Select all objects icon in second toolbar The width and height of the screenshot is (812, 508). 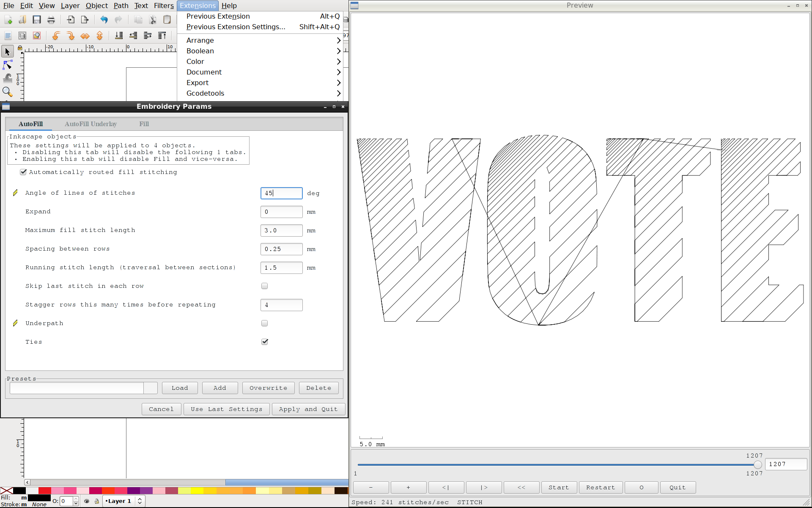tap(8, 36)
